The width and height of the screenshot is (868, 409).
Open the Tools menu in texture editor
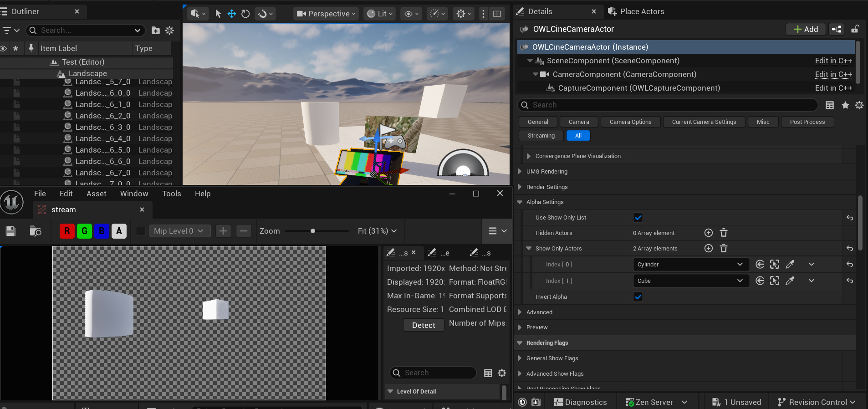[172, 194]
